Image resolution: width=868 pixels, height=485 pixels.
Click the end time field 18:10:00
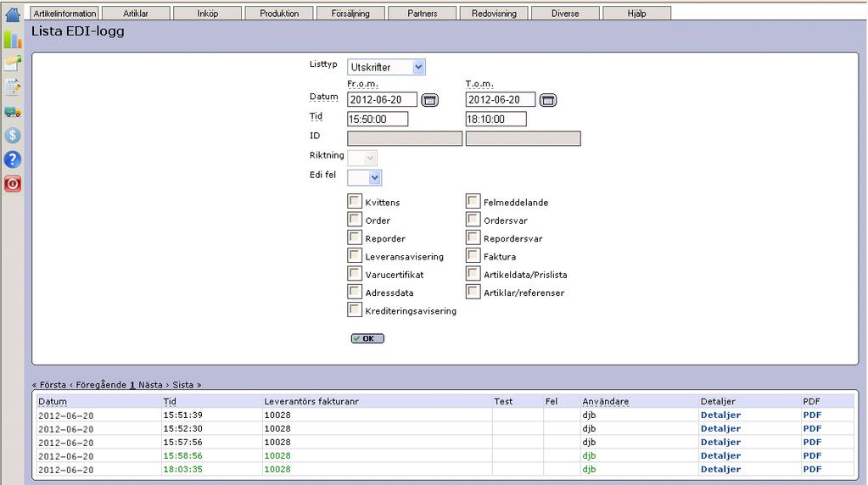[x=496, y=119]
